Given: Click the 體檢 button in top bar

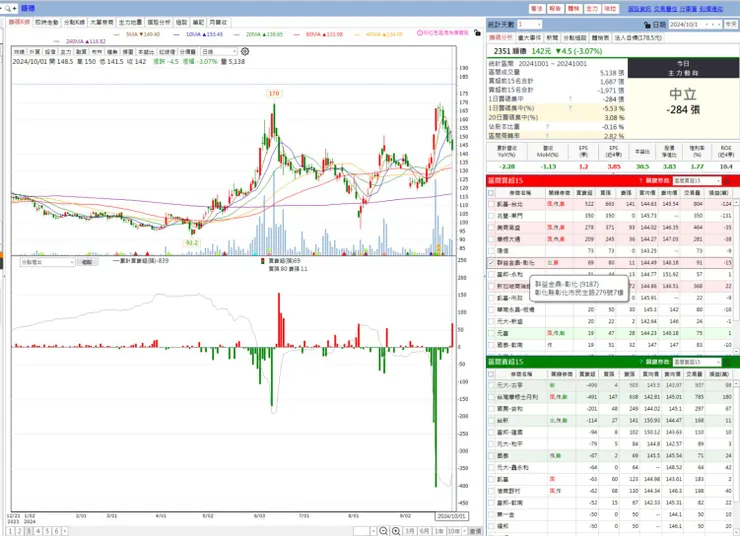Looking at the screenshot, I should pos(573,8).
